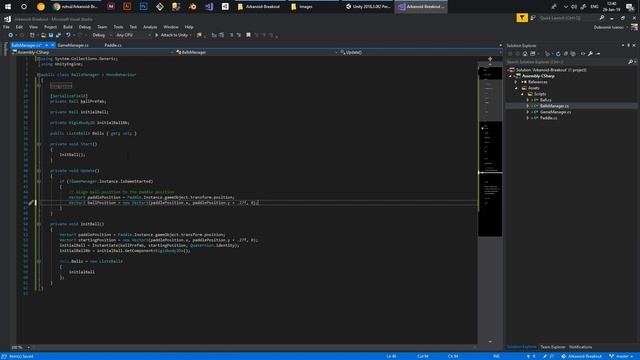
Task: Open the Debug menu
Action: [85, 27]
